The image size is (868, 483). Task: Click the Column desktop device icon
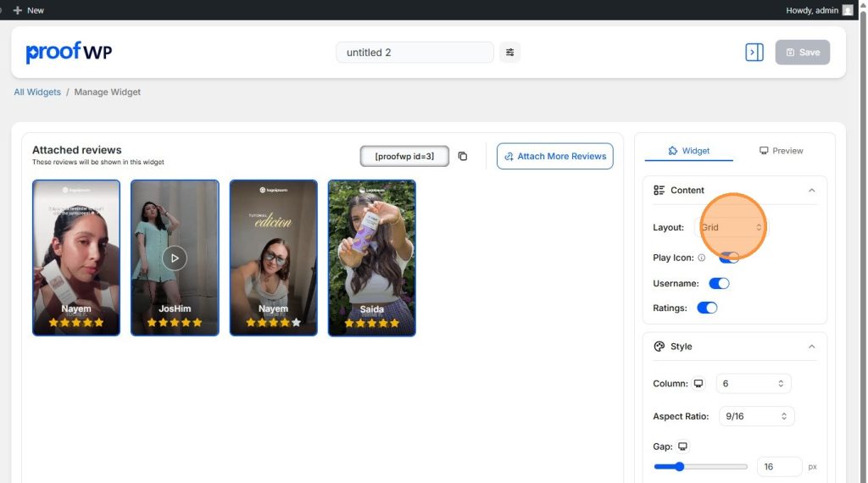[x=698, y=383]
